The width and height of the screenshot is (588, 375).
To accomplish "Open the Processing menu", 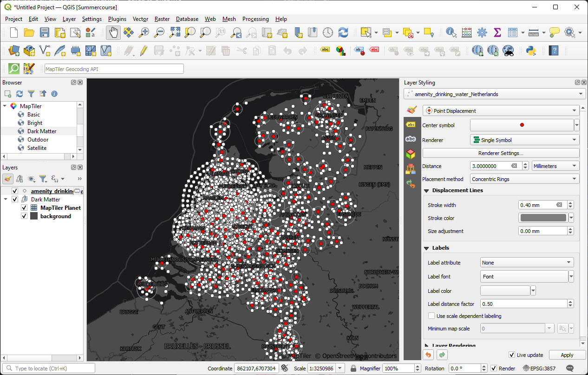I will tap(255, 19).
